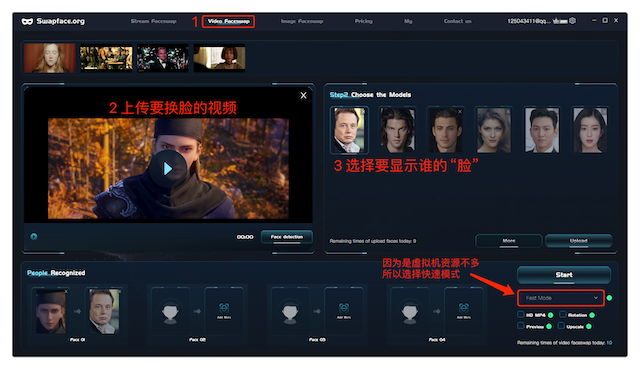
Task: Select the long dark-haired male model
Action: tap(397, 130)
